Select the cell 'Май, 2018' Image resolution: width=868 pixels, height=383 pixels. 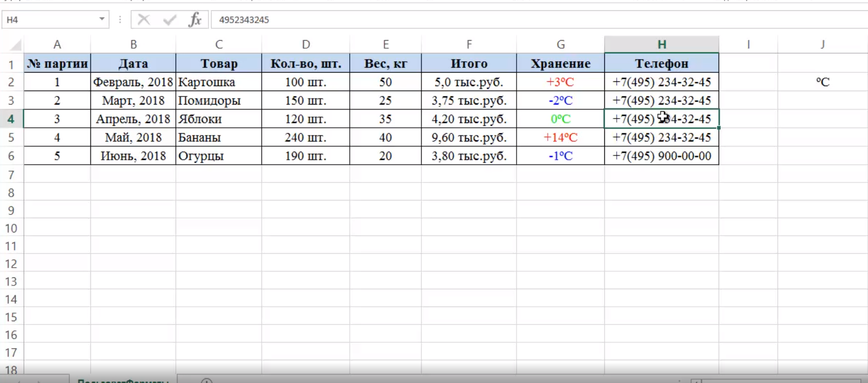(133, 137)
